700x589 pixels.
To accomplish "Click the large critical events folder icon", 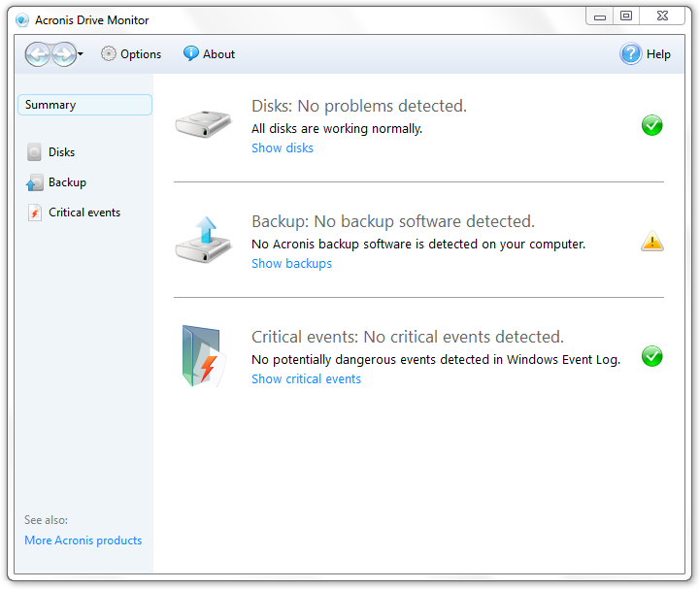I will (203, 356).
